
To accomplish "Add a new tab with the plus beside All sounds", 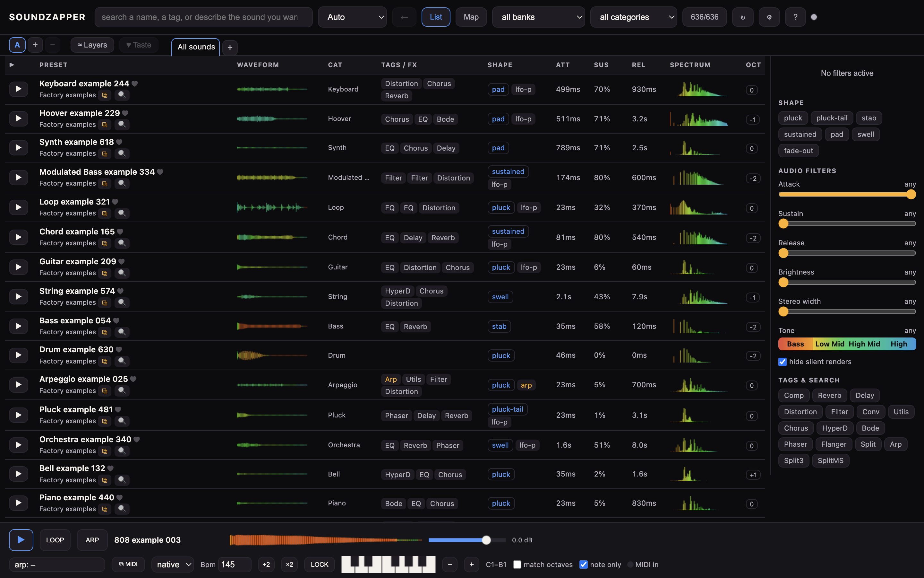I will [230, 48].
